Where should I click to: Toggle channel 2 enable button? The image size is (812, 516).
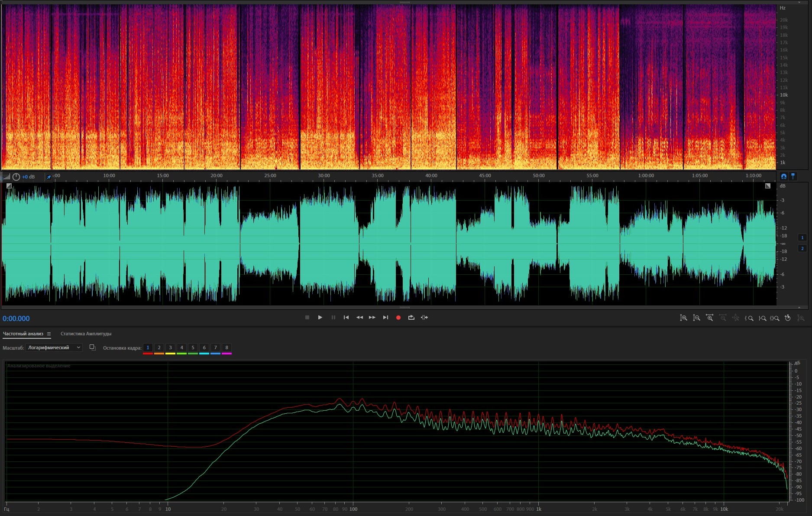pos(802,248)
